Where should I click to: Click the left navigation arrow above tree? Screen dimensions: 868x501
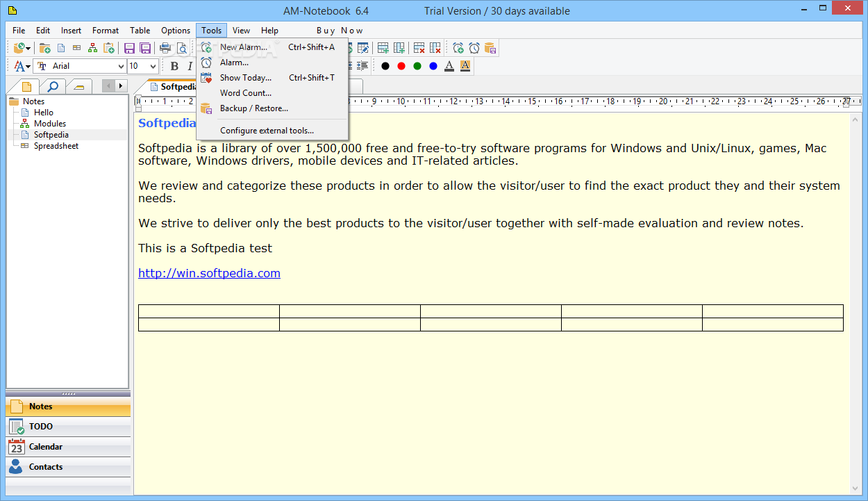point(108,86)
